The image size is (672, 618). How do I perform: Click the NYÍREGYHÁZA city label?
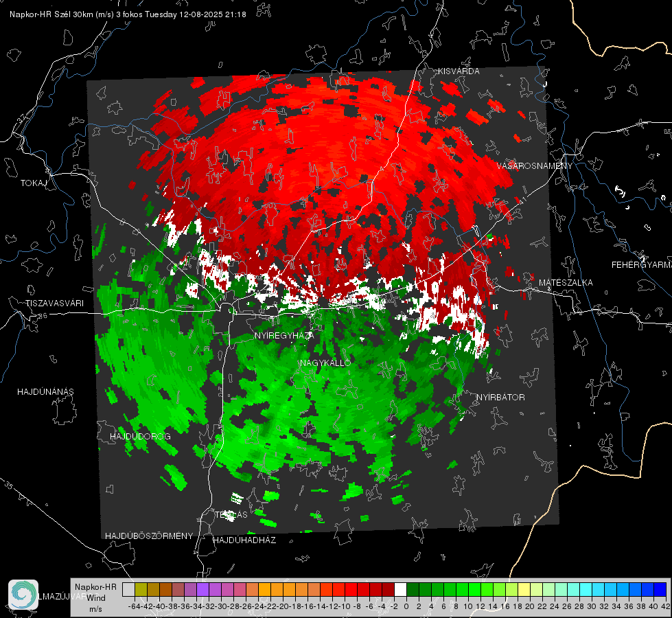coord(284,335)
